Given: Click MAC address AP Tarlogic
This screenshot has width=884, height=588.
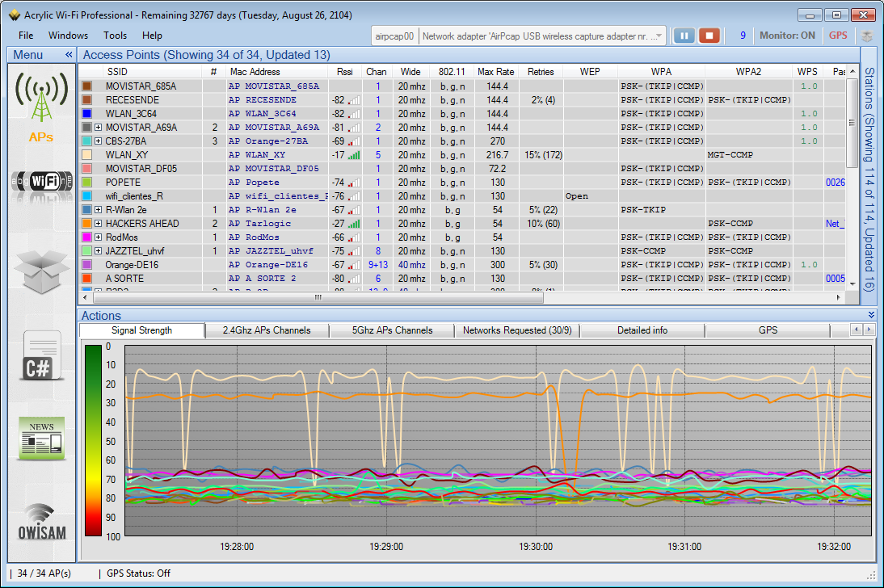Looking at the screenshot, I should (260, 224).
